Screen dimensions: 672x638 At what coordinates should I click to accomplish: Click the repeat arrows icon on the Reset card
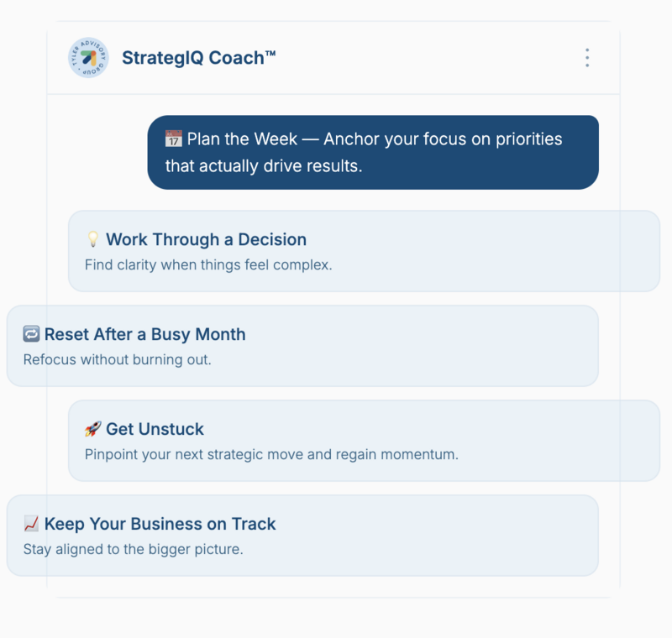31,335
